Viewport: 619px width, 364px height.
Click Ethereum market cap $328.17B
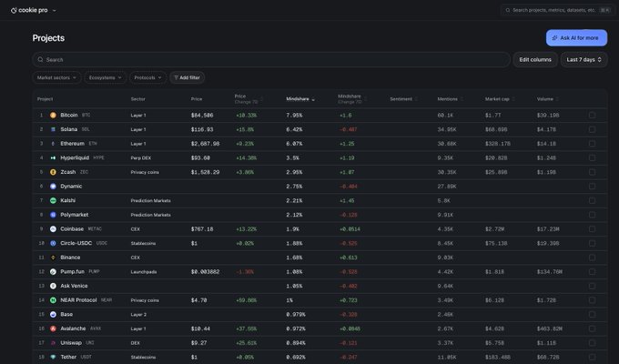coord(497,144)
